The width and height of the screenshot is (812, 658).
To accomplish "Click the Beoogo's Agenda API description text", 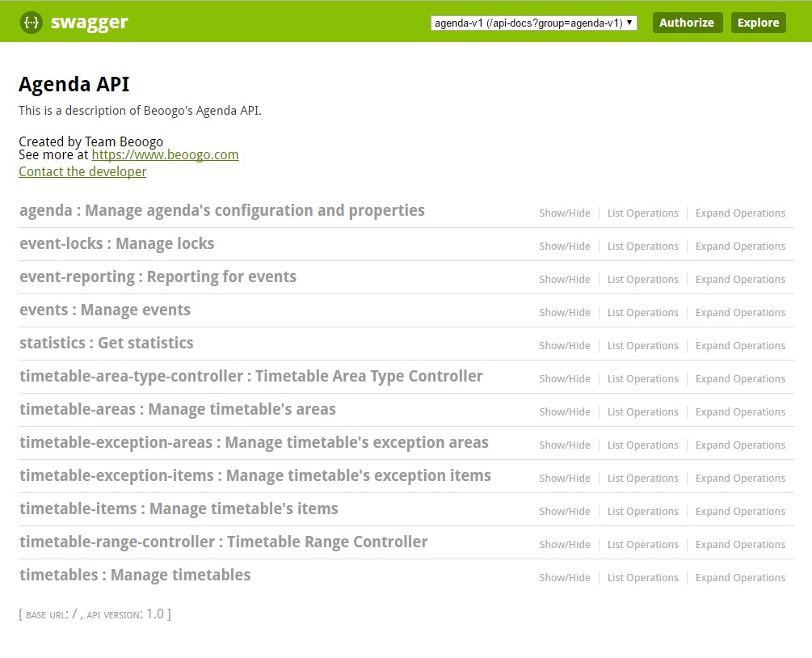I will pyautogui.click(x=140, y=111).
